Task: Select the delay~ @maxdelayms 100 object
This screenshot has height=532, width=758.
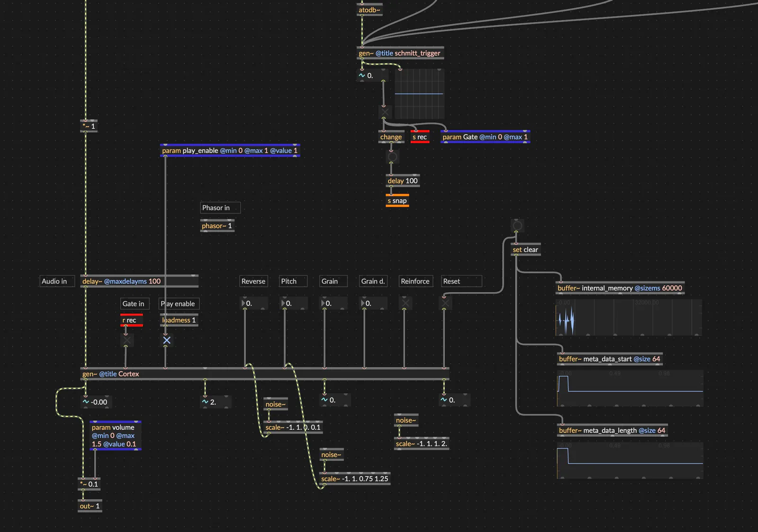Action: [x=139, y=281]
